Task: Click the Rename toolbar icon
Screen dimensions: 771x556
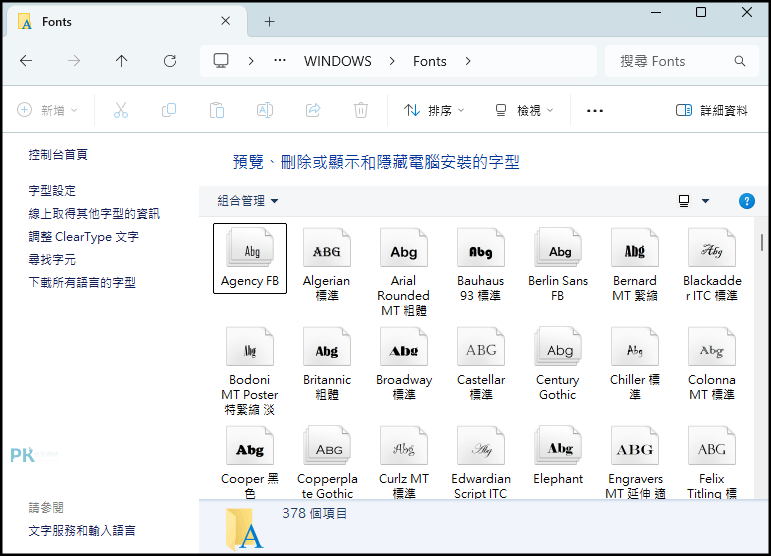Action: coord(265,110)
